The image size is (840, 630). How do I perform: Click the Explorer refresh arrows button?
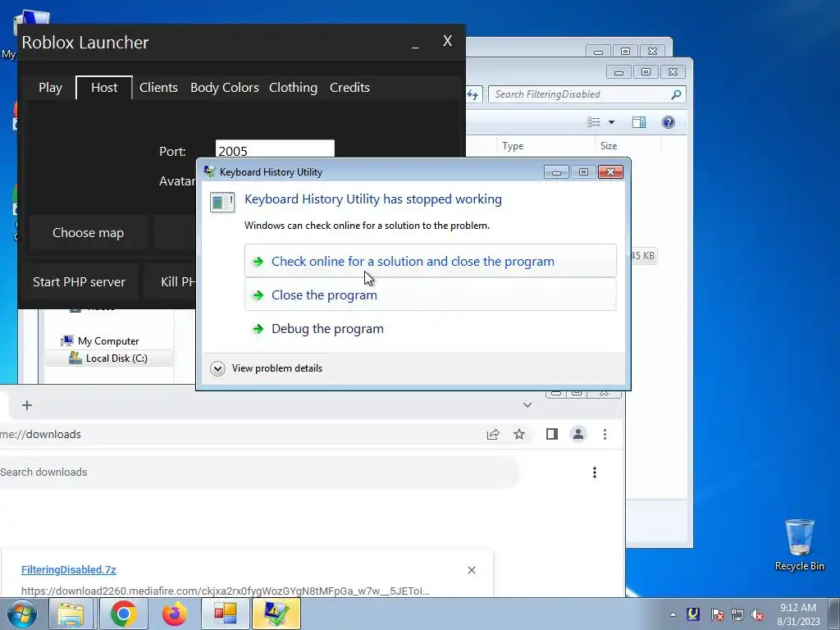pyautogui.click(x=473, y=94)
